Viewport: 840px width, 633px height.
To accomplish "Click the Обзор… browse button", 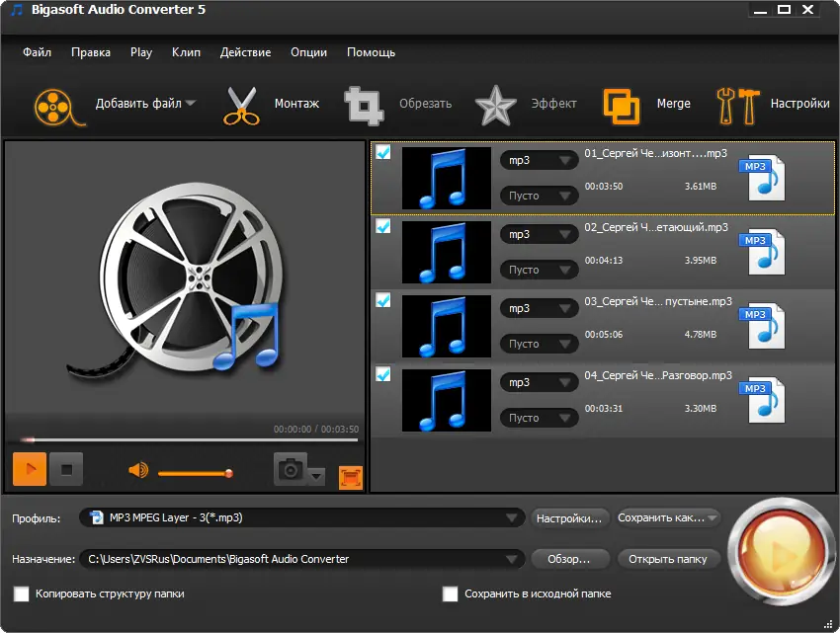I will click(x=569, y=559).
